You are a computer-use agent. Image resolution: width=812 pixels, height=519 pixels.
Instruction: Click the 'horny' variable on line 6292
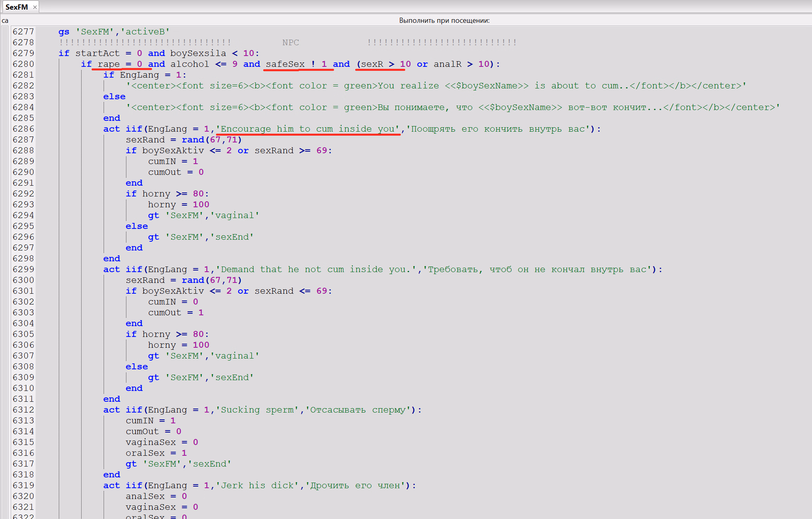click(x=156, y=194)
